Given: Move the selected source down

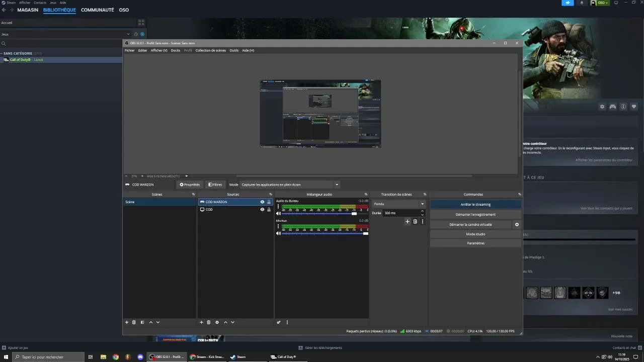Looking at the screenshot, I should point(232,322).
